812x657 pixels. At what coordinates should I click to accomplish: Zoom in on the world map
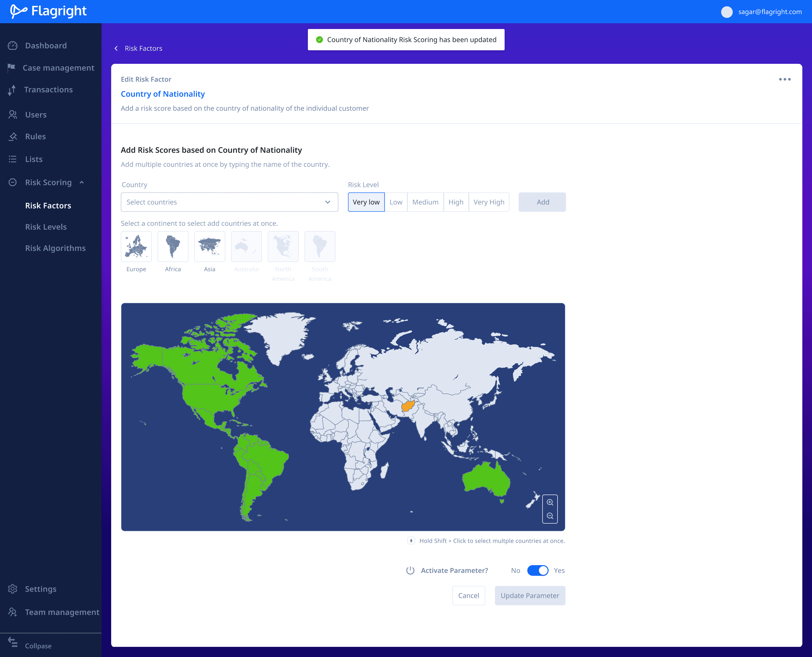coord(550,502)
